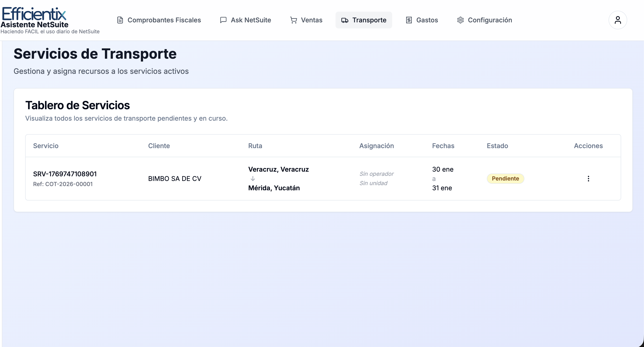Screen dimensions: 644x347
Task: Select the Transporte navigation tab
Action: coord(364,20)
